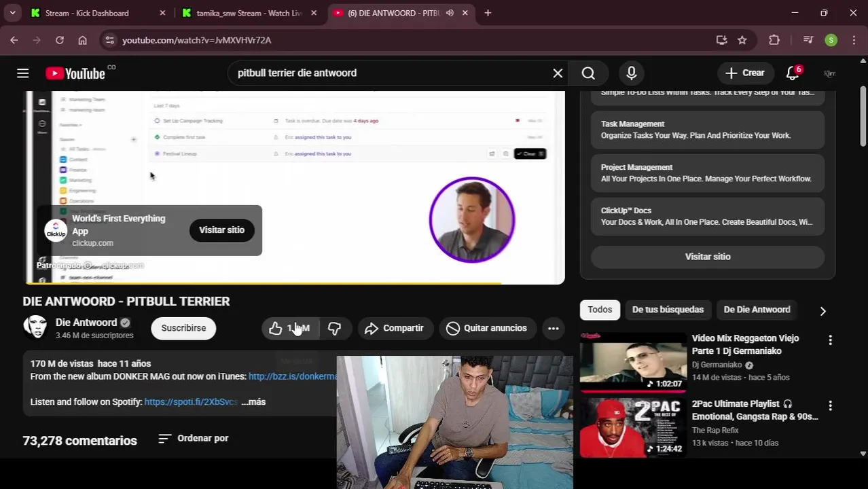
Task: Click the install app icon in address bar
Action: (721, 40)
